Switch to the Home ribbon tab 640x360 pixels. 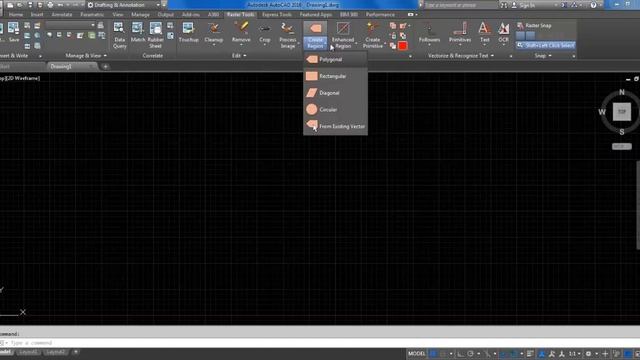coord(16,14)
